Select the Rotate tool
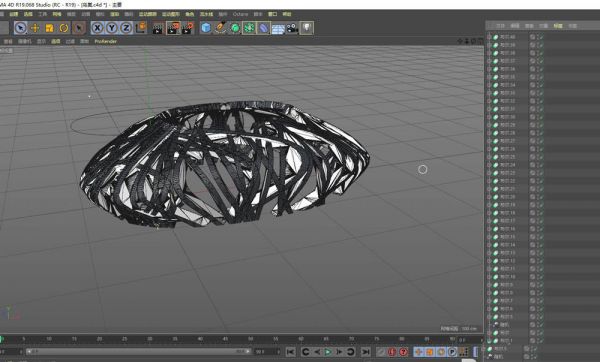This screenshot has width=600, height=362. [x=64, y=28]
